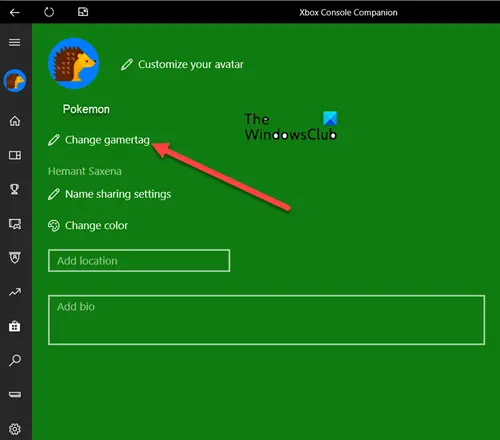Viewport: 500px width, 440px height.
Task: Go to Home in the sidebar
Action: coord(15,121)
